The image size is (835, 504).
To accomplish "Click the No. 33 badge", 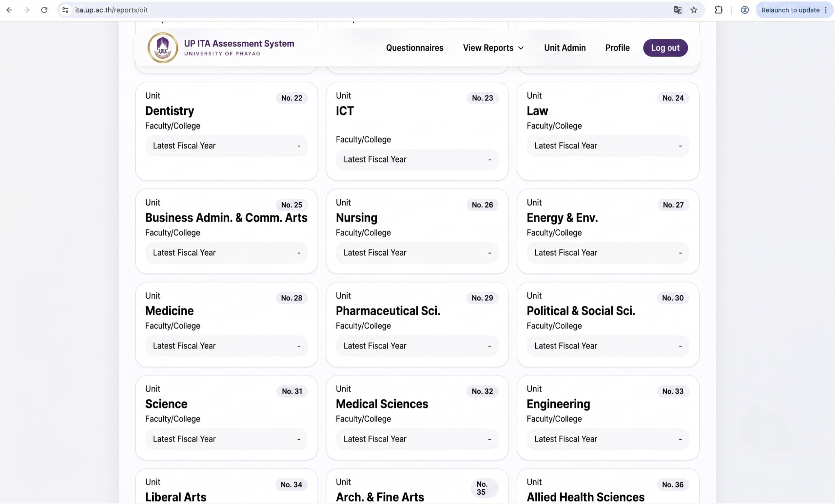I will 673,391.
